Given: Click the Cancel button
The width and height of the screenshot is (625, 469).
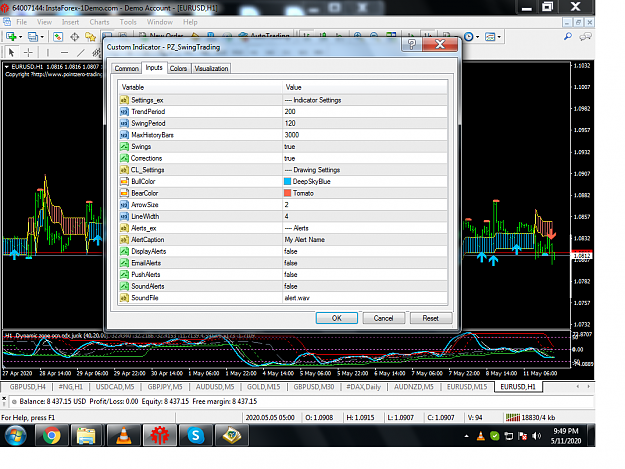Looking at the screenshot, I should point(383,318).
